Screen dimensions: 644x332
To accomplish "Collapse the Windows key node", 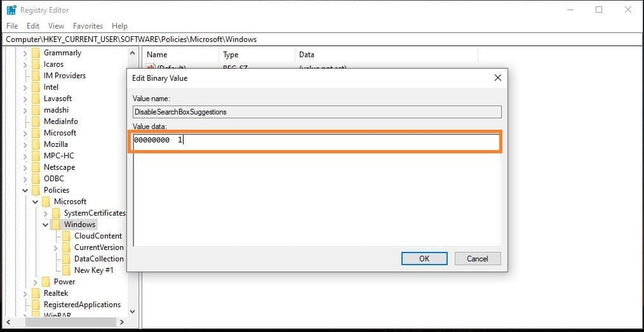I will 46,225.
